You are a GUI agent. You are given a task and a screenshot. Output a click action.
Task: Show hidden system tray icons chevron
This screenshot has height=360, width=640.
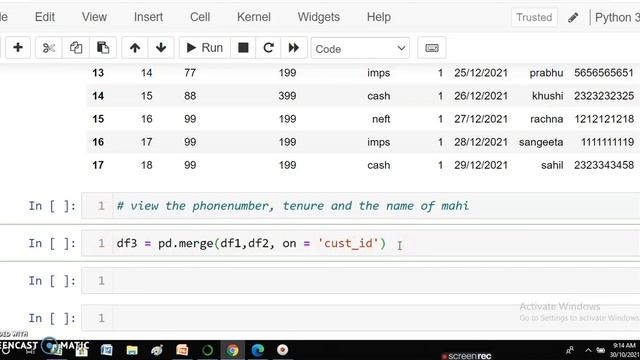(x=588, y=350)
